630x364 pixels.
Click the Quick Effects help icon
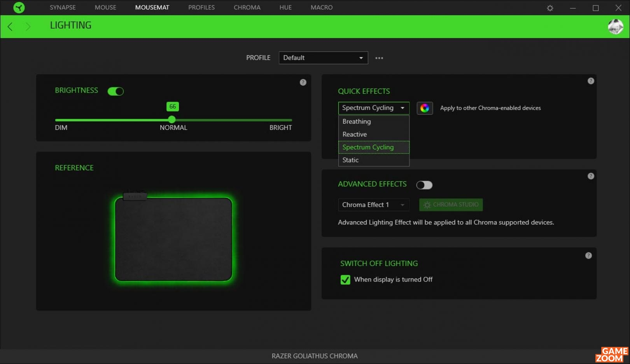[x=591, y=81]
